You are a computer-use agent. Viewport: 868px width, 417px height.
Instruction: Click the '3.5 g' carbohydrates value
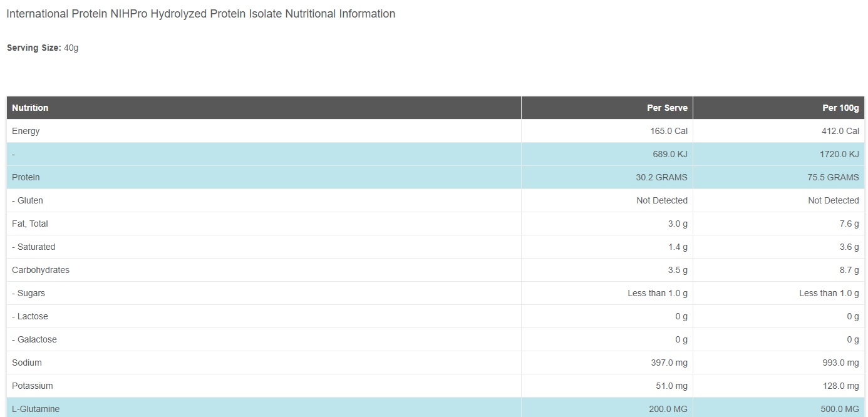click(x=678, y=270)
